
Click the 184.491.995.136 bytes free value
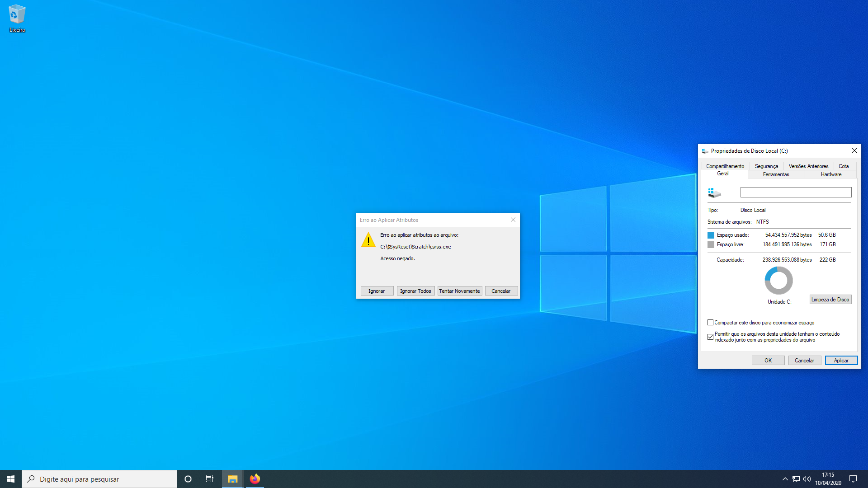click(x=787, y=244)
